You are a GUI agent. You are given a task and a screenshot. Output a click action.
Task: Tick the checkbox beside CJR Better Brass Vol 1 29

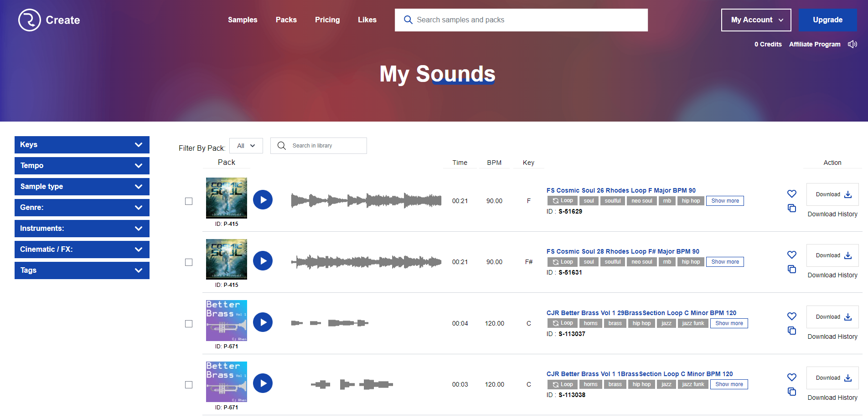tap(189, 323)
